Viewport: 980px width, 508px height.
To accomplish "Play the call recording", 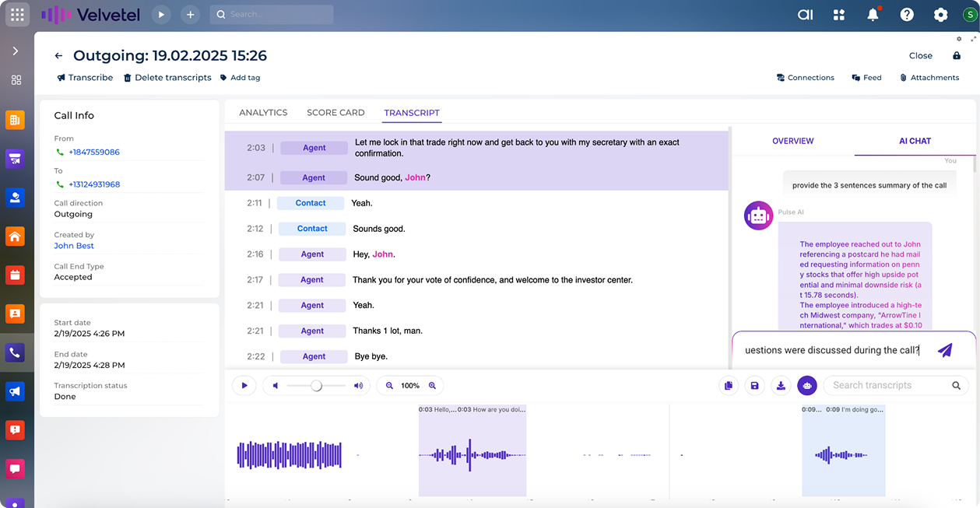I will (244, 385).
